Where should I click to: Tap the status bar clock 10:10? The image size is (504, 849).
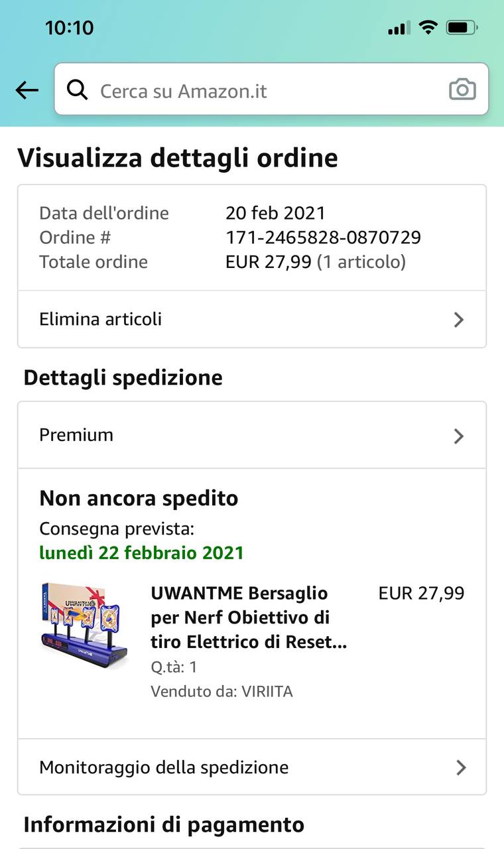tap(69, 28)
